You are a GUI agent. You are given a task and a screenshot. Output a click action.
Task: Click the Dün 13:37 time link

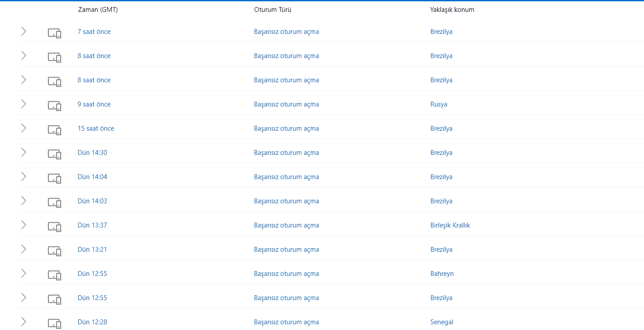tap(92, 225)
